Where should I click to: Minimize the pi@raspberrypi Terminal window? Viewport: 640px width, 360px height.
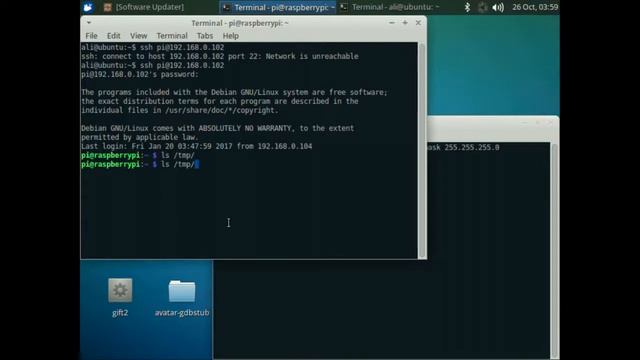tap(392, 23)
